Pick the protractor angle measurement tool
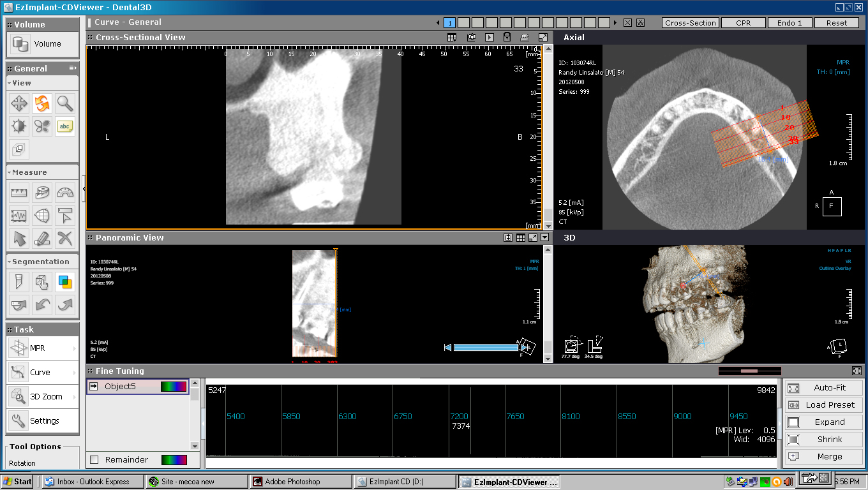 (64, 192)
